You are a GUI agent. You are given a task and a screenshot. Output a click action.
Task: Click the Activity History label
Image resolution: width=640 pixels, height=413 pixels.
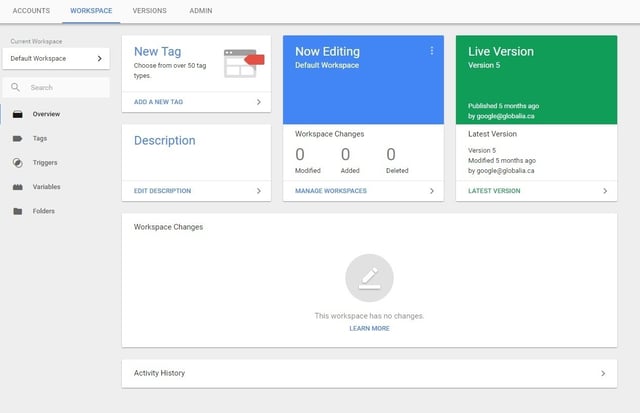click(159, 373)
